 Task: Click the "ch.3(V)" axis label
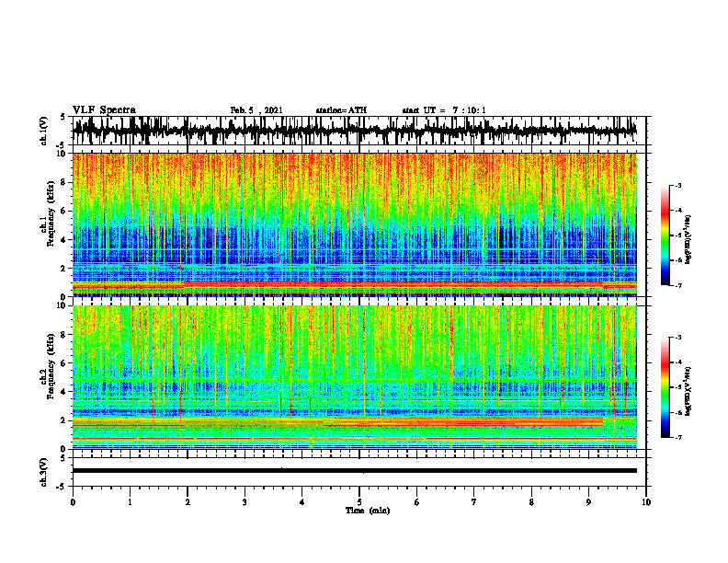coord(44,472)
